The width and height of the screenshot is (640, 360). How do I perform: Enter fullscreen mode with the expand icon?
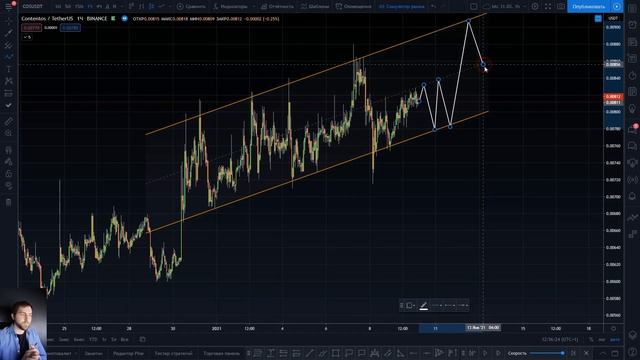(x=548, y=6)
